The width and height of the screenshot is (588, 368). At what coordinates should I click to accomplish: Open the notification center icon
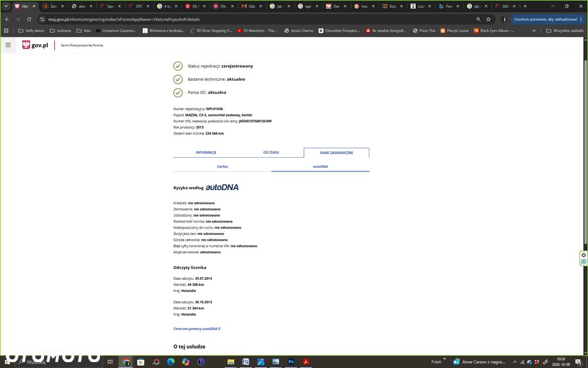pos(578,362)
